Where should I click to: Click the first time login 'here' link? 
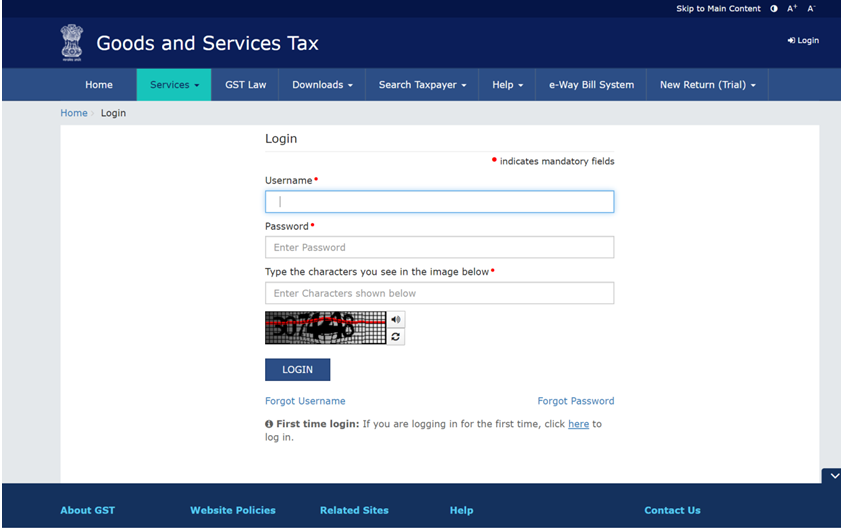(578, 424)
